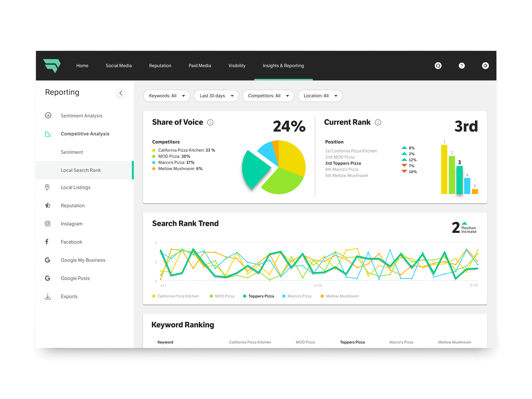Click the teal rank 3 bar

coord(460,180)
